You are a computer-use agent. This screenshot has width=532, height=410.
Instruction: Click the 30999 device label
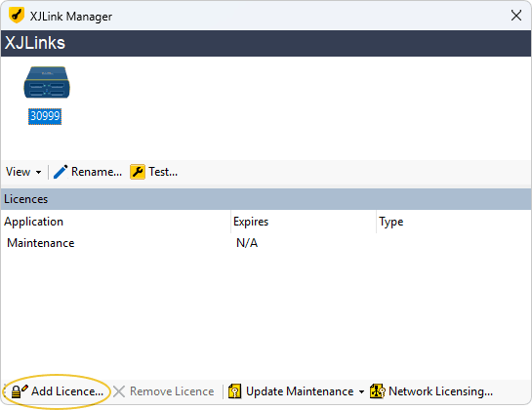point(45,116)
